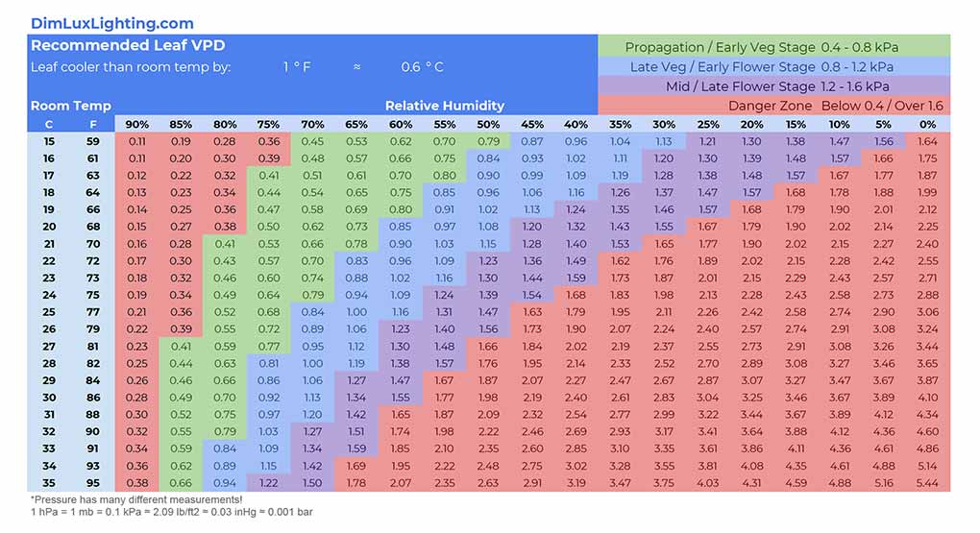Click the Recommended Leaf VPD title
This screenshot has width=980, height=533.
(x=128, y=45)
